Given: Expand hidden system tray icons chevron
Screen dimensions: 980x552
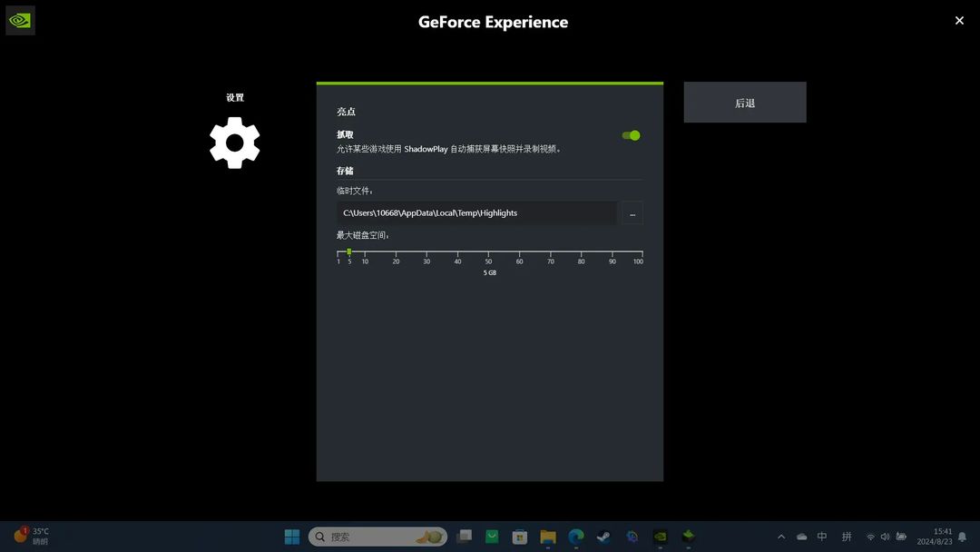Looking at the screenshot, I should (781, 537).
